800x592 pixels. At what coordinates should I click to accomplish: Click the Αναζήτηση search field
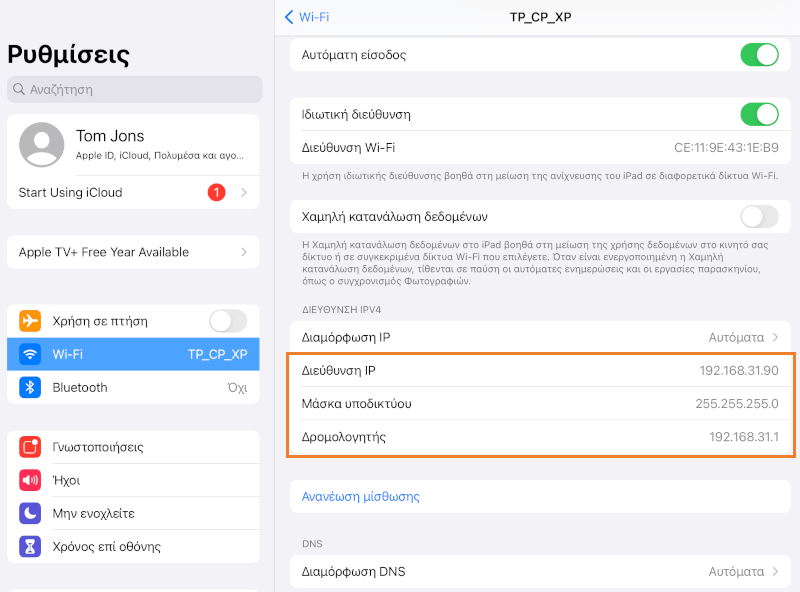coord(135,89)
